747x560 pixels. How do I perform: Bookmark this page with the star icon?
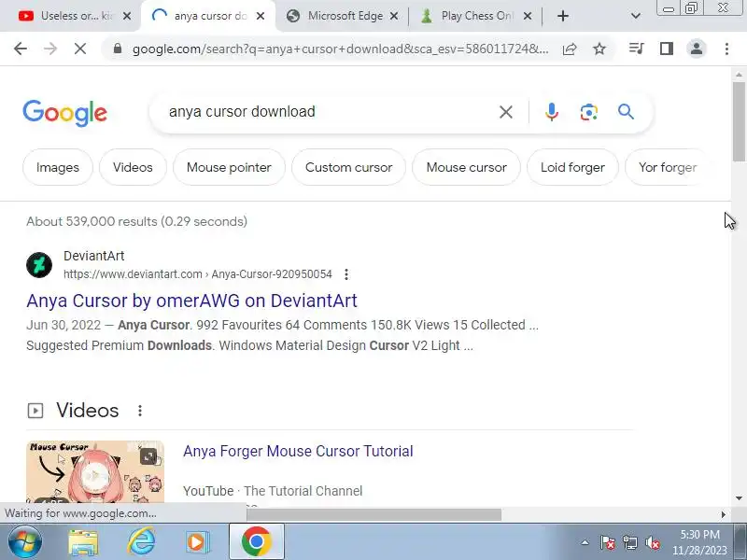[x=599, y=49]
